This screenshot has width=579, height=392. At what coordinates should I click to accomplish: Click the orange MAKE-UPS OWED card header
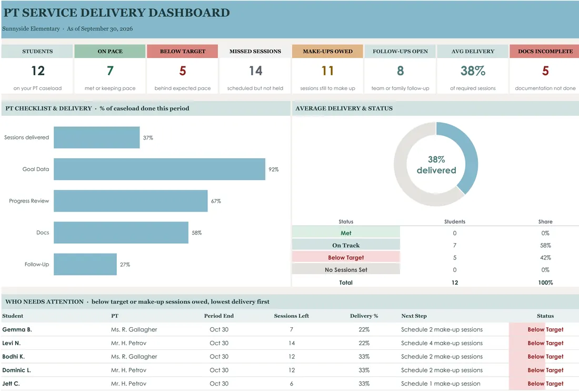pos(327,52)
